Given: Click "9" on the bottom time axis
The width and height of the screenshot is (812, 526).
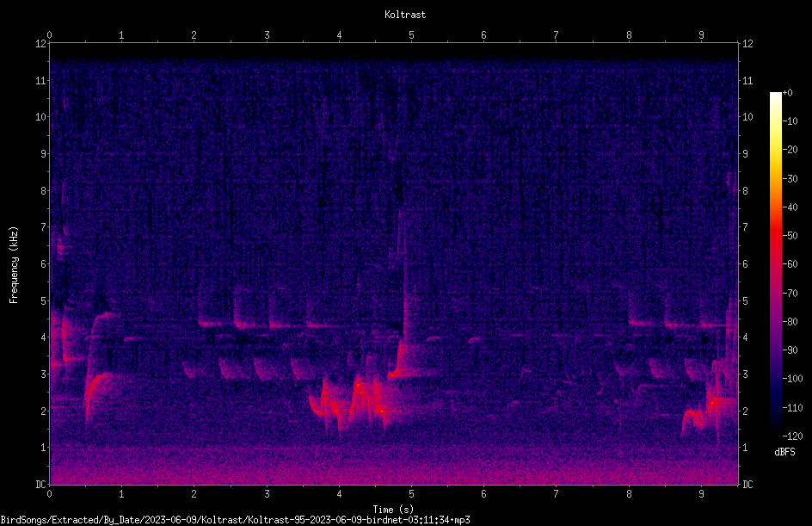Looking at the screenshot, I should [x=701, y=494].
